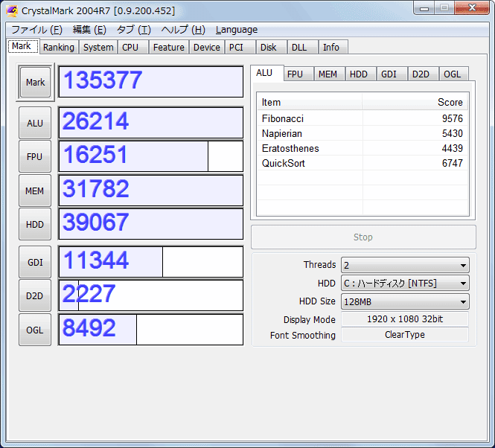Open the ファイル (F) menu
495x448 pixels.
[37, 30]
